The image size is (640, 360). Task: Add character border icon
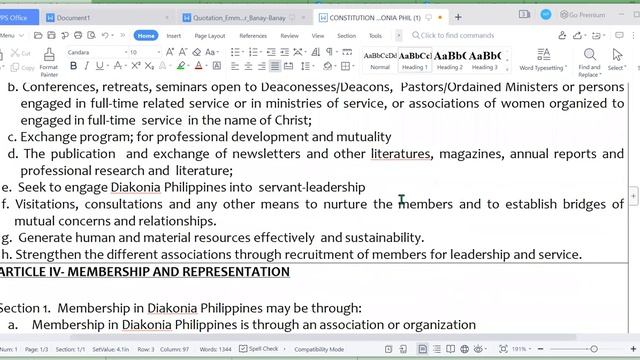point(217,66)
